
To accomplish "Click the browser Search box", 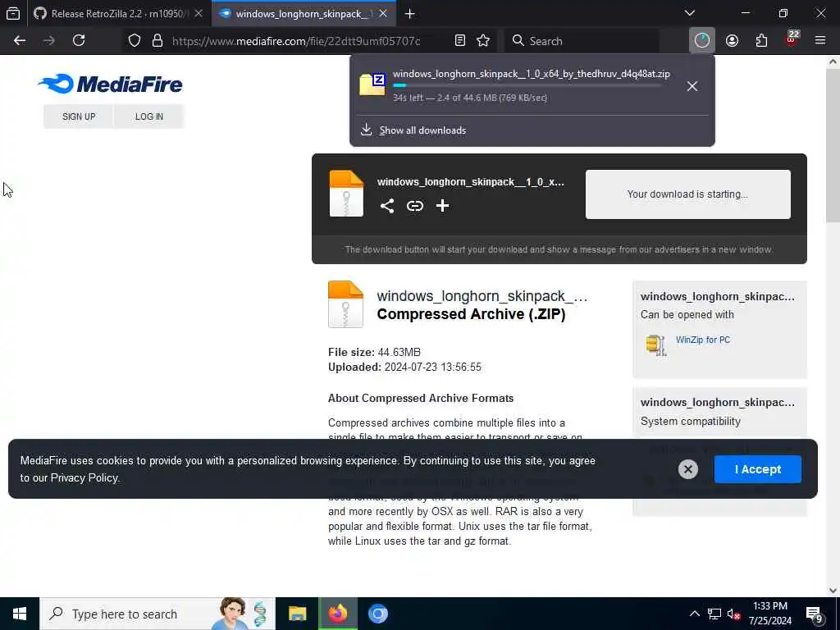I will (x=582, y=41).
